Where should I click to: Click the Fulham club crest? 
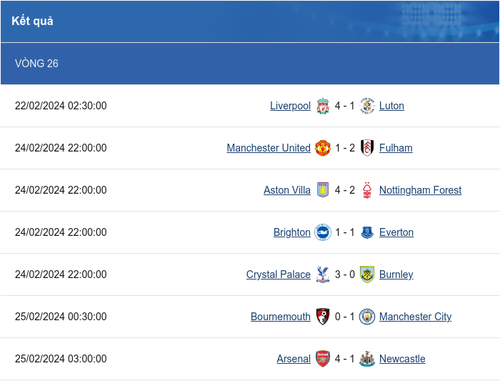click(x=367, y=148)
